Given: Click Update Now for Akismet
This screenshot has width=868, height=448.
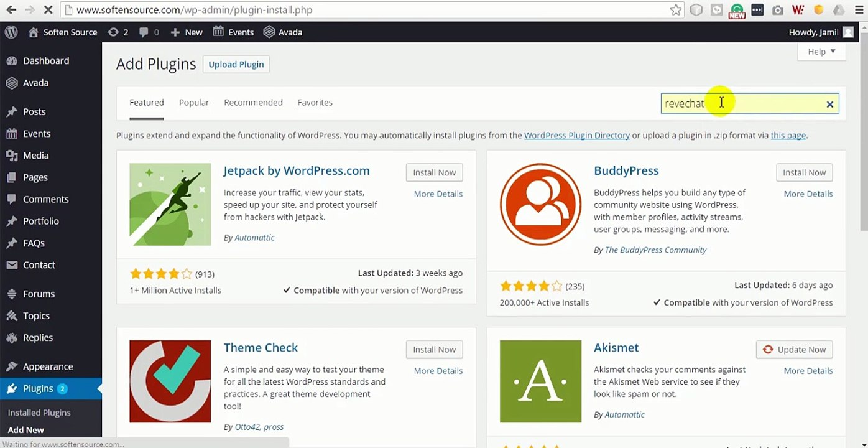Looking at the screenshot, I should pos(794,349).
